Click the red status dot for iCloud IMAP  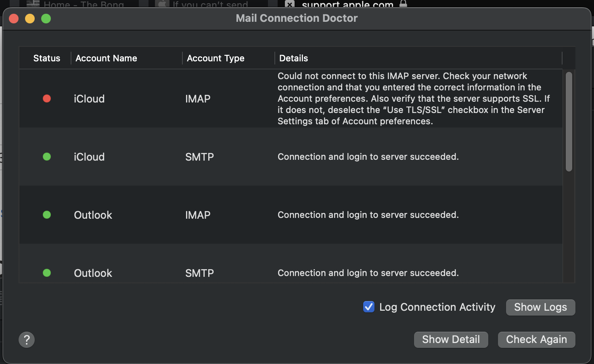coord(47,98)
